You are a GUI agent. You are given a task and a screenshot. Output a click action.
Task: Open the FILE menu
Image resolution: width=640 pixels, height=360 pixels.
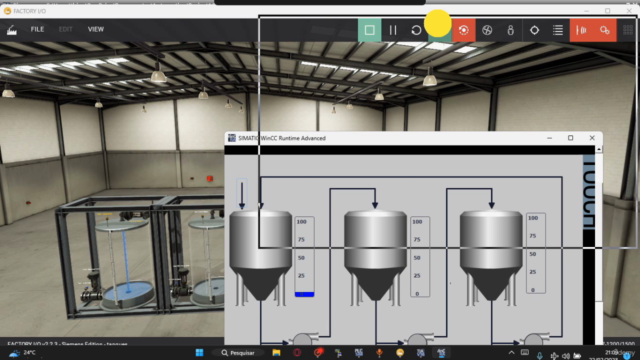coord(37,29)
